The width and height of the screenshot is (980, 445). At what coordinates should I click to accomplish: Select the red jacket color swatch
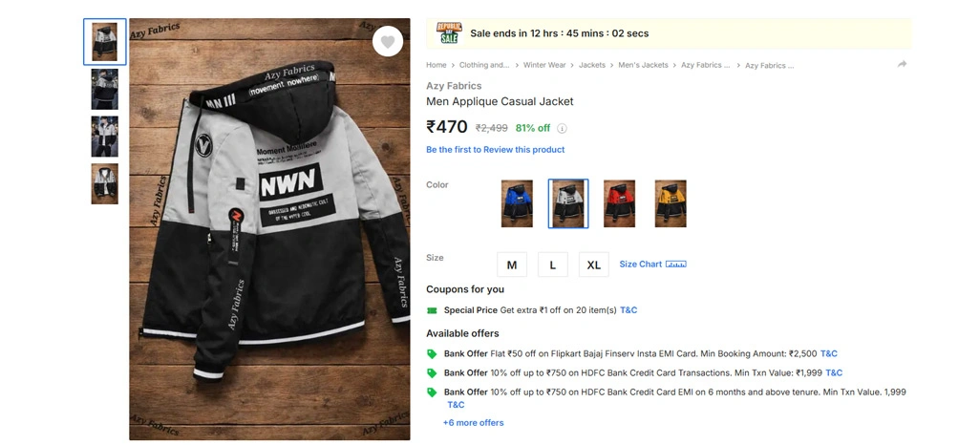[619, 203]
